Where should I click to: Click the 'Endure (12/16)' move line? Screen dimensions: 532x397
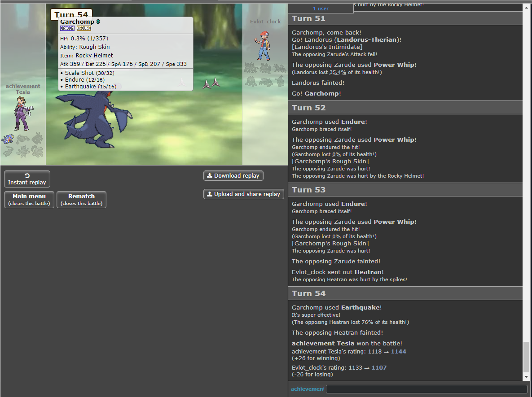(x=83, y=80)
